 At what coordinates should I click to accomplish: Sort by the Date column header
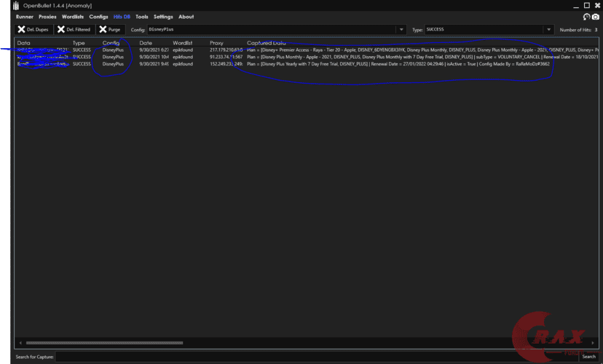click(x=146, y=43)
